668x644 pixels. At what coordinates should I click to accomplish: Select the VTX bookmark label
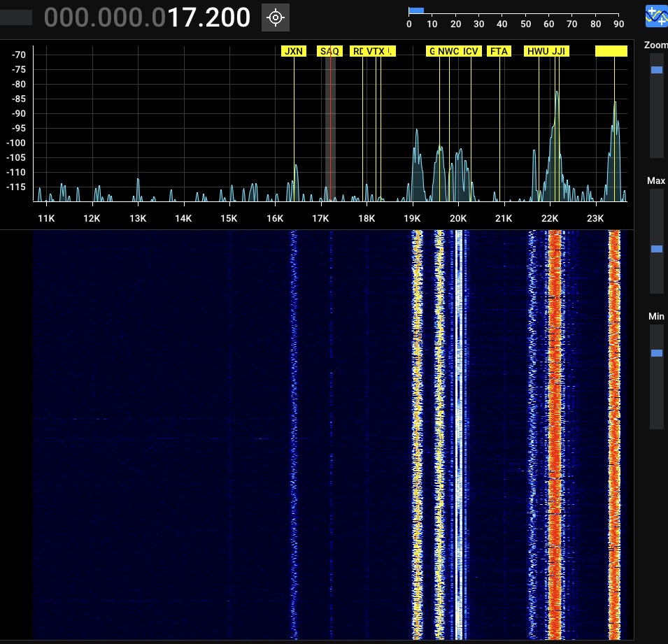point(376,51)
